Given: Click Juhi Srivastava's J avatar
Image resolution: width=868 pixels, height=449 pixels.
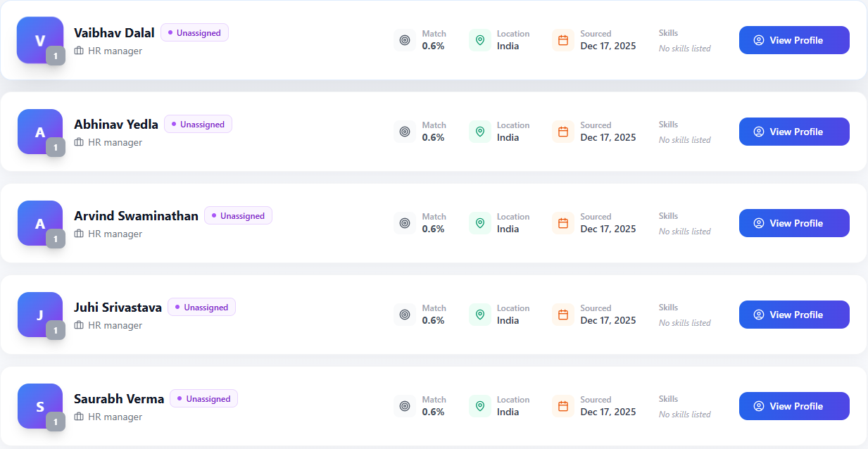Looking at the screenshot, I should (40, 315).
